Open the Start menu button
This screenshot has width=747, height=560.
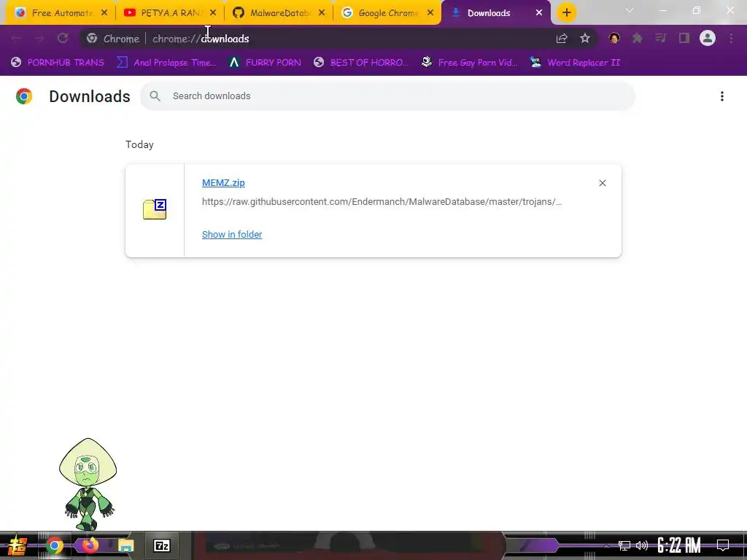(18, 545)
